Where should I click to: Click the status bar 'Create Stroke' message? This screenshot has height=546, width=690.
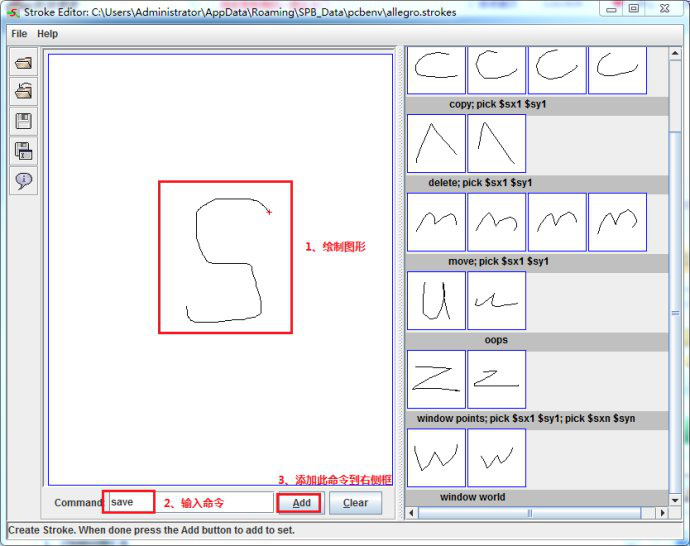tap(151, 530)
